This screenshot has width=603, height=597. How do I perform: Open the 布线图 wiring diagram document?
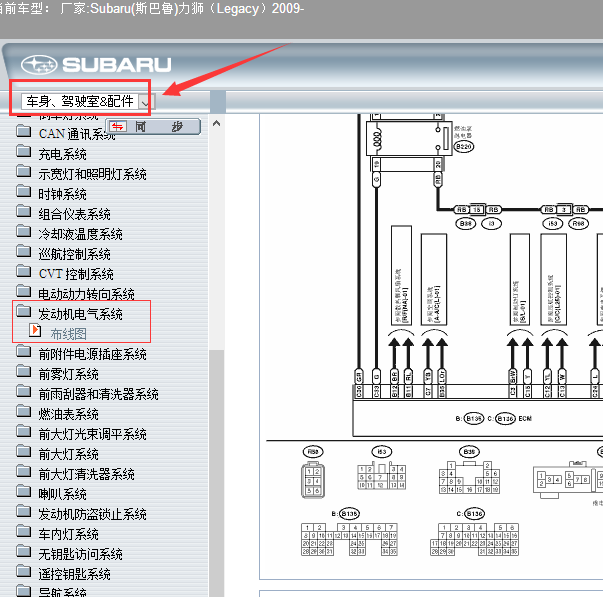point(68,334)
